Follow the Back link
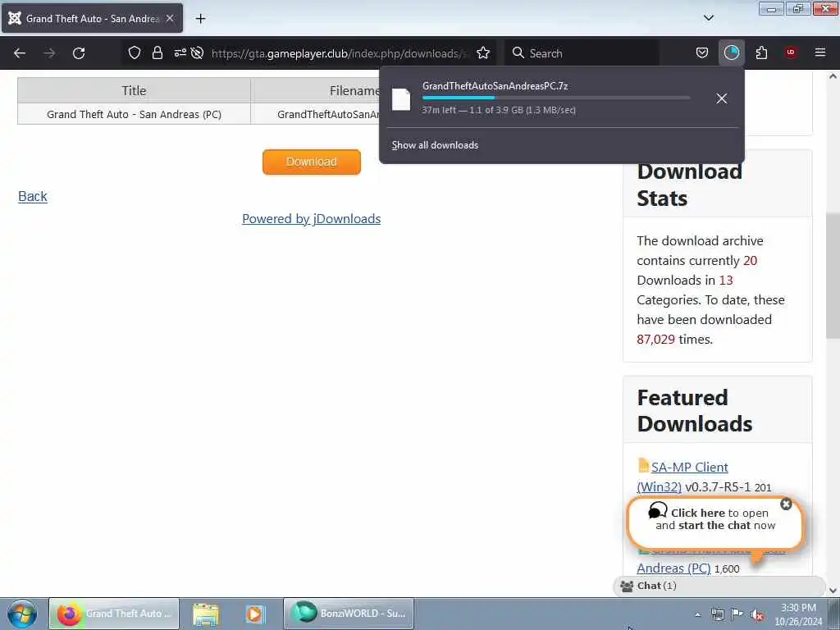The image size is (840, 630). (33, 196)
